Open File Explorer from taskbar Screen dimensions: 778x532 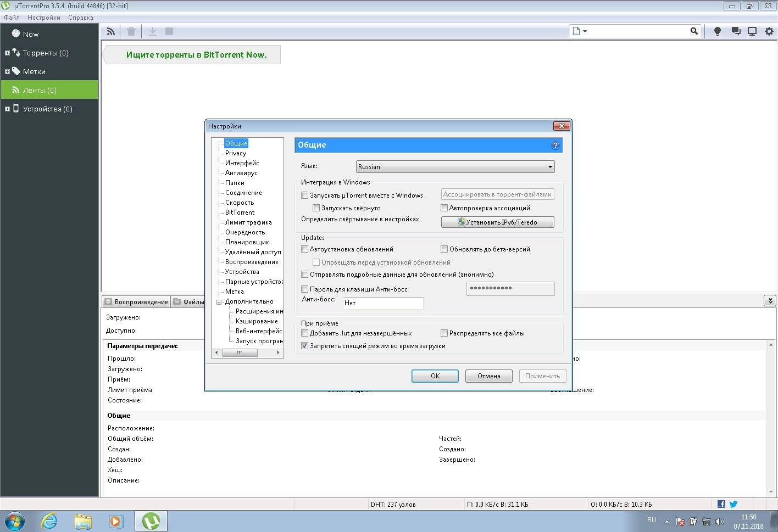(x=83, y=520)
